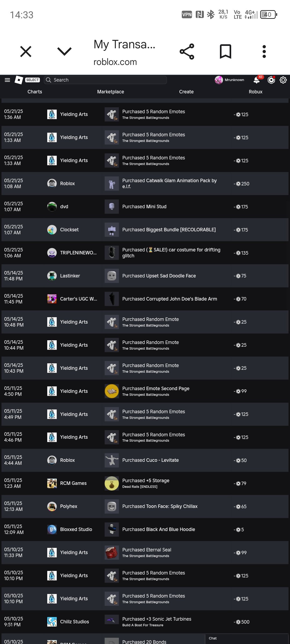
Task: Switch to the Create tab
Action: [186, 92]
